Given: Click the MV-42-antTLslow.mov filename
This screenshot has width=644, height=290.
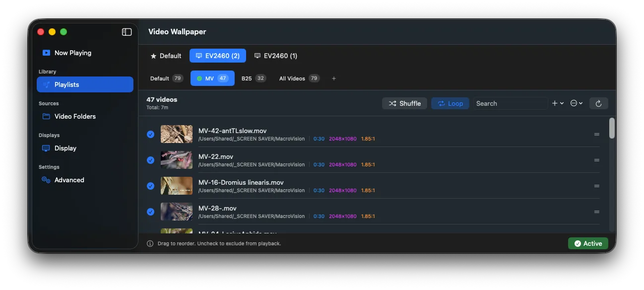Looking at the screenshot, I should click(232, 131).
